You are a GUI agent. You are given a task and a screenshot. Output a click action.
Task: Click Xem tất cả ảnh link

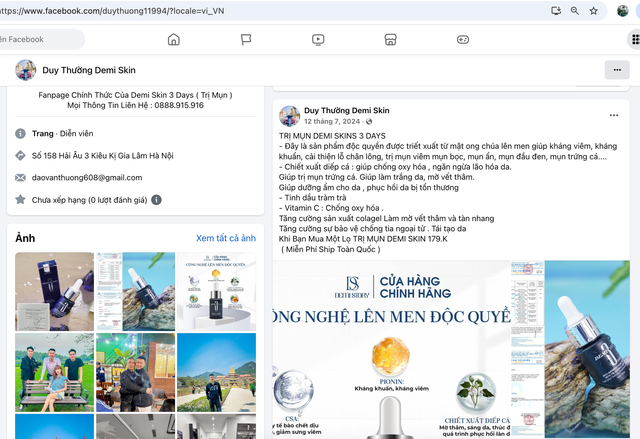click(226, 238)
